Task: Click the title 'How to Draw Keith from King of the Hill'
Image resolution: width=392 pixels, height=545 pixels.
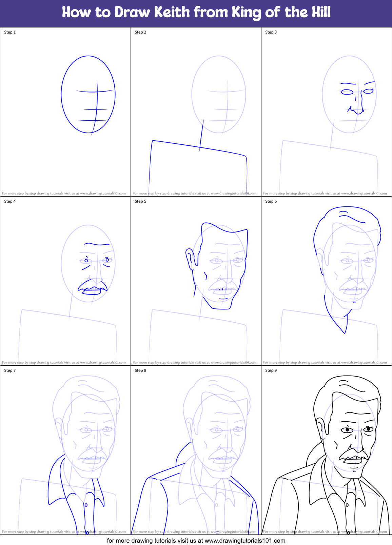Action: tap(196, 13)
